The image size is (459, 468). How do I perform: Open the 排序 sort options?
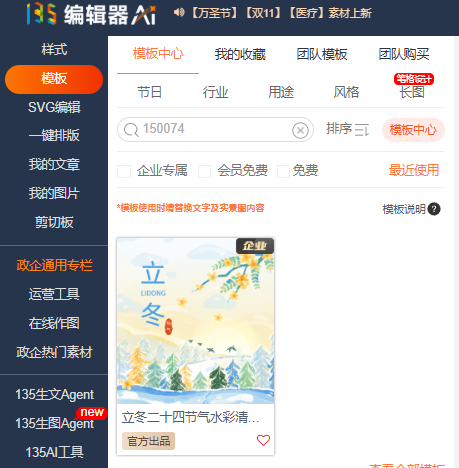pyautogui.click(x=347, y=129)
